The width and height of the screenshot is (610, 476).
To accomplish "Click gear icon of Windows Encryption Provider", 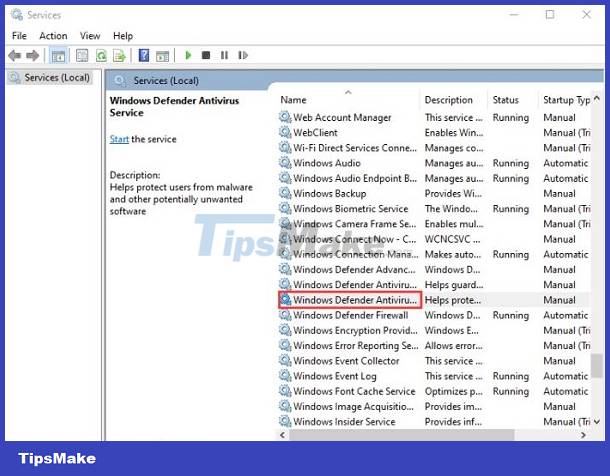I will coord(285,330).
